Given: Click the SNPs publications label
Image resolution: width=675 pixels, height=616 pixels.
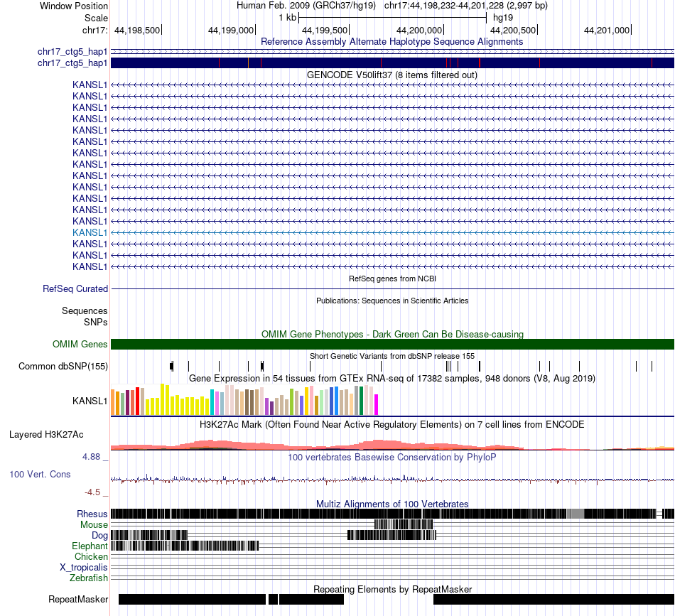Looking at the screenshot, I should pyautogui.click(x=96, y=322).
